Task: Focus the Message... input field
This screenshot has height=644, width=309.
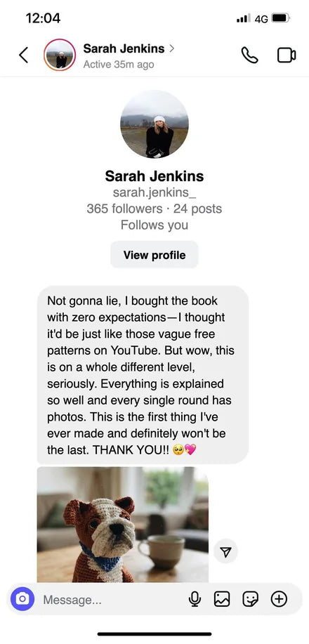Action: [x=111, y=600]
